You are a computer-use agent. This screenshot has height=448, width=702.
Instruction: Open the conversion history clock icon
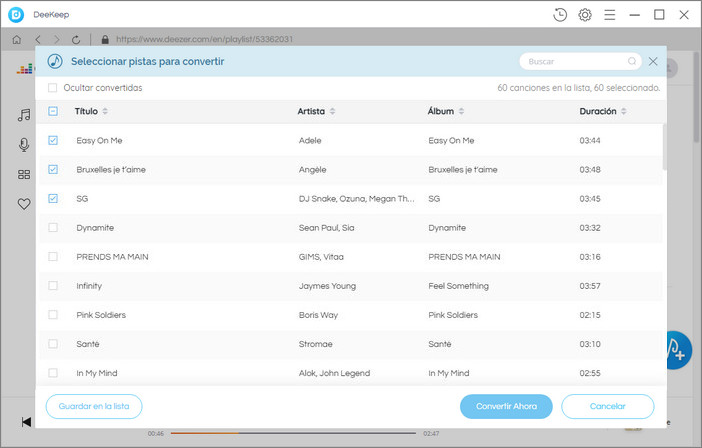coord(560,15)
